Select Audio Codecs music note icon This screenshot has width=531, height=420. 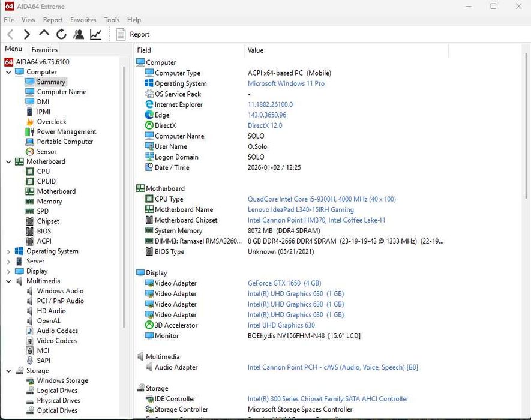point(30,331)
